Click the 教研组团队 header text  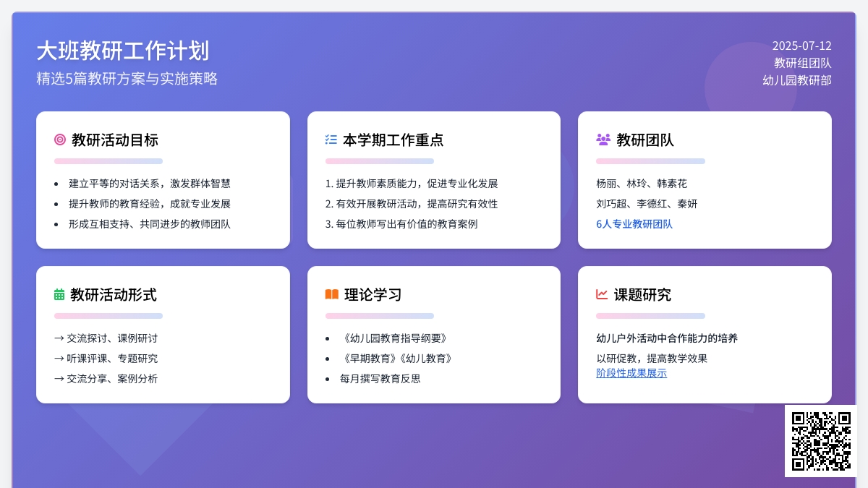(x=803, y=63)
